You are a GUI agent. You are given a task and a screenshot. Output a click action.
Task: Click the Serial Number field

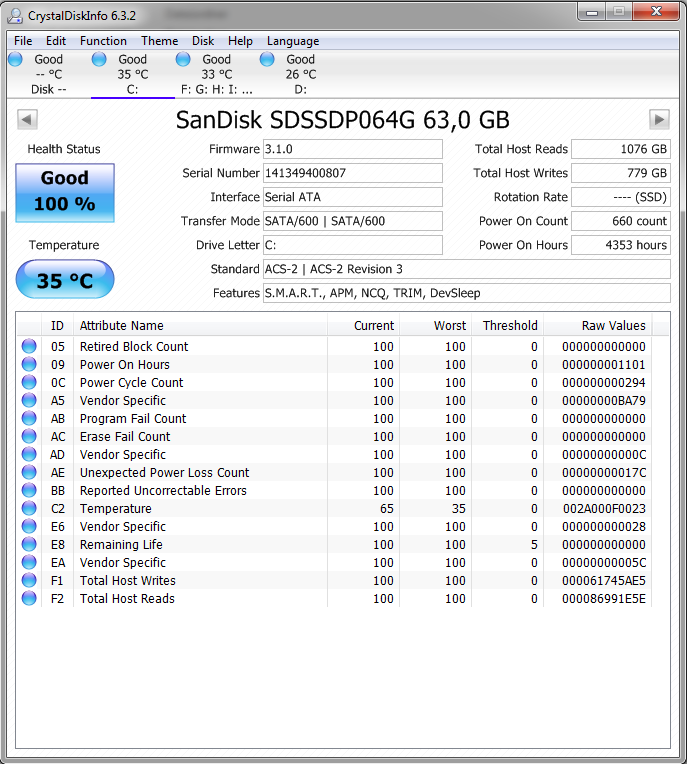tap(353, 173)
